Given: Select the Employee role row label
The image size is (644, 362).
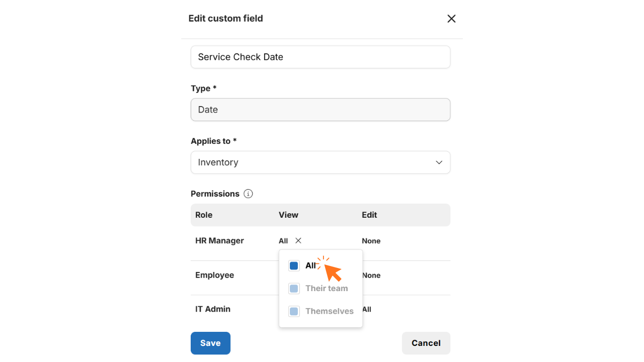Looking at the screenshot, I should [214, 275].
